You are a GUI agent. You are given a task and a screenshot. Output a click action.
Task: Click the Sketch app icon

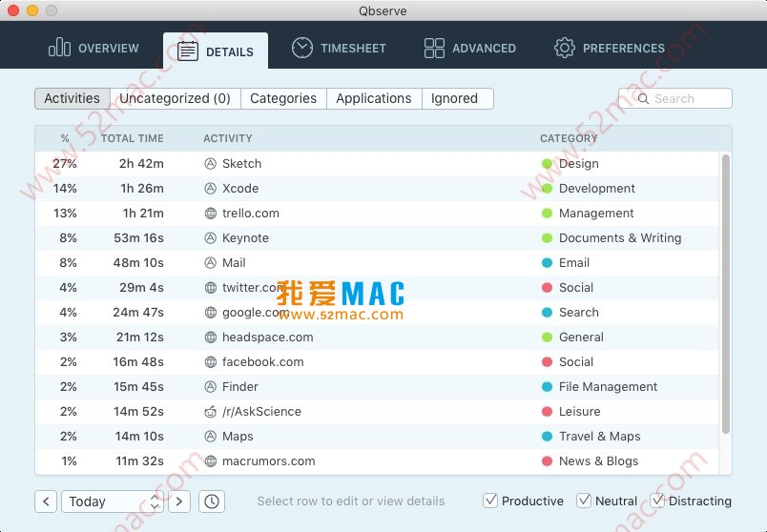pos(210,164)
